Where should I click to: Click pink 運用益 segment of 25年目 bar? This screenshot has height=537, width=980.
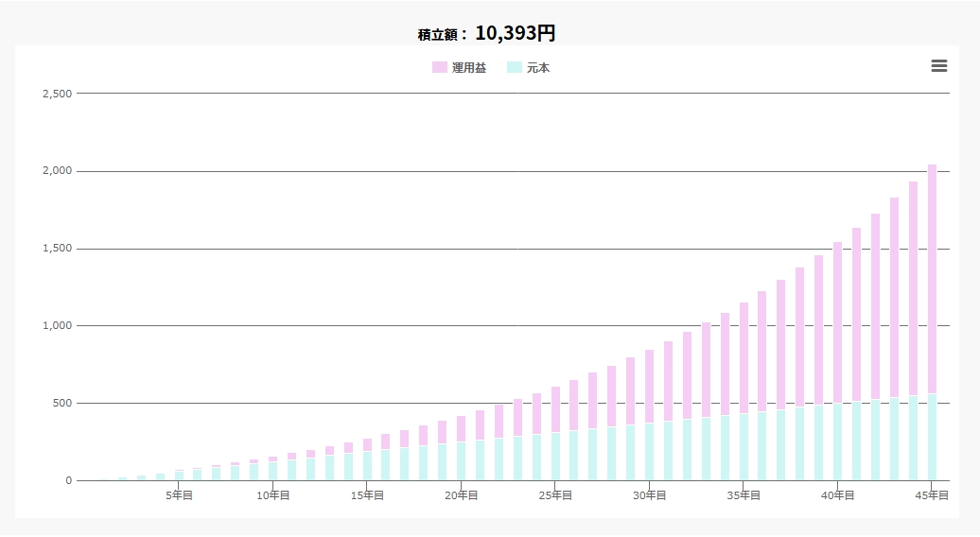(x=555, y=409)
